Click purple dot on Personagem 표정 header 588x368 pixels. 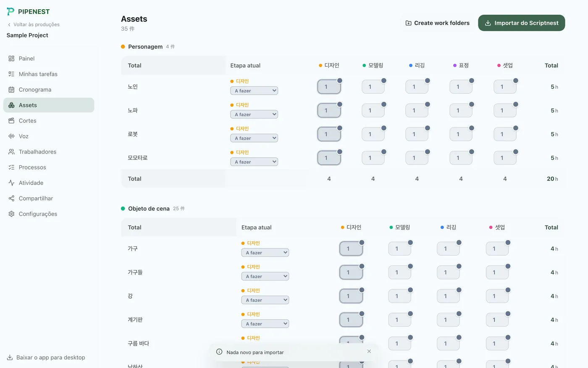[x=455, y=66]
